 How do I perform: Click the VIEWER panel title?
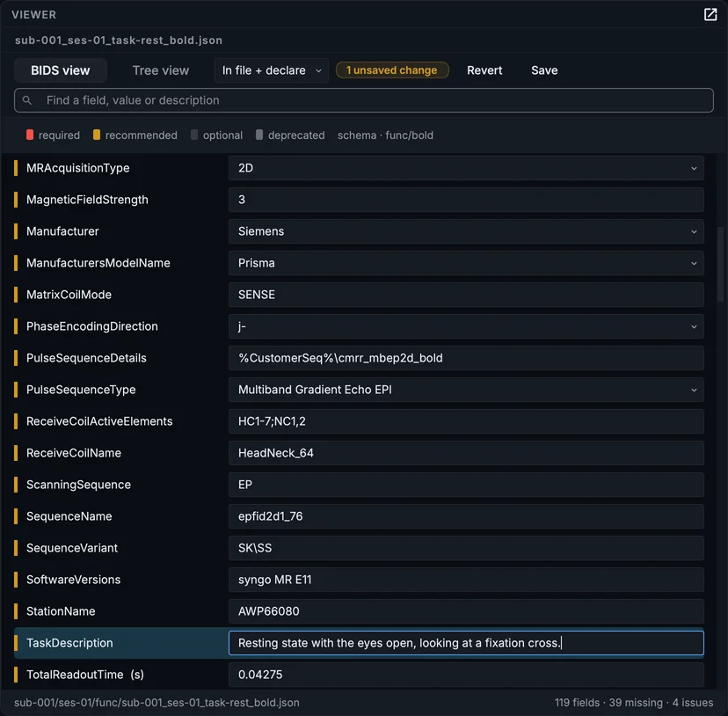34,15
